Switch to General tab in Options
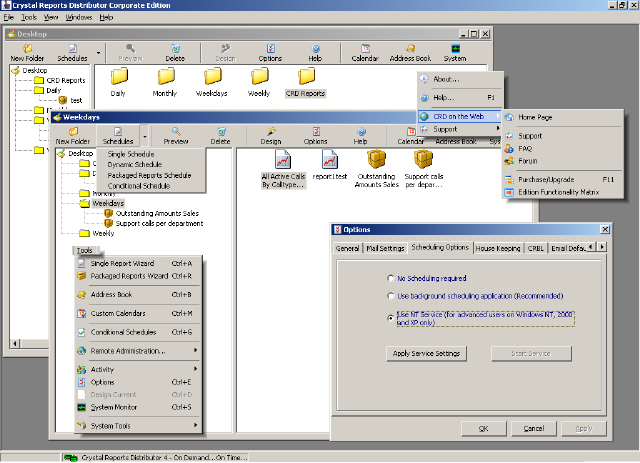 (347, 248)
